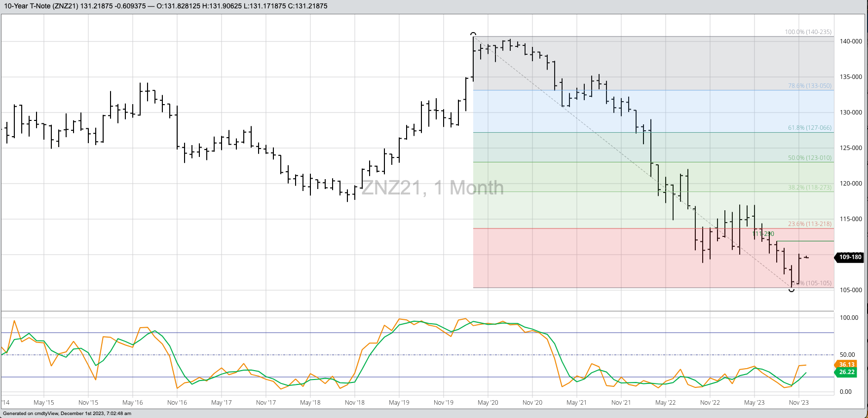Click the Fibonacci anchor circle at the chart high
The image size is (868, 418).
(x=473, y=35)
